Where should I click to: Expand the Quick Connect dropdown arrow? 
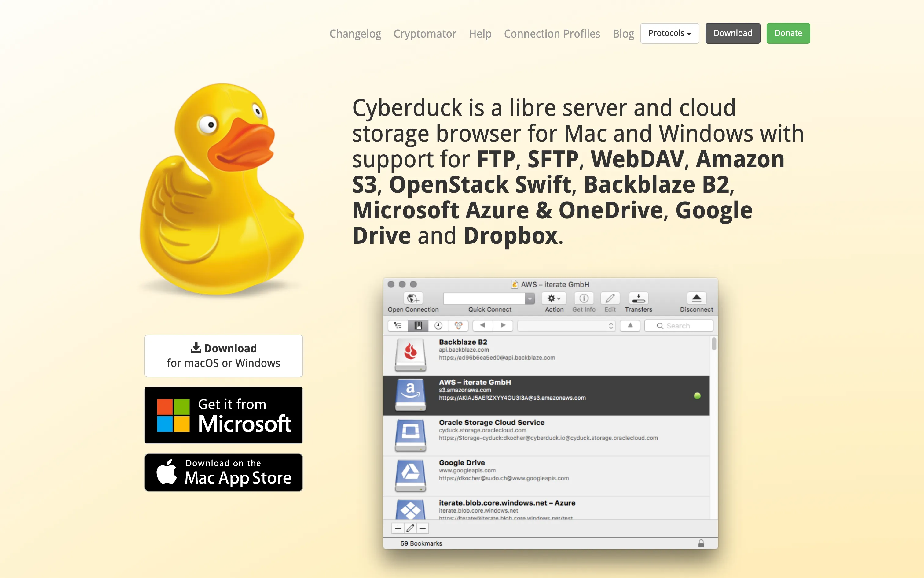[x=530, y=298]
